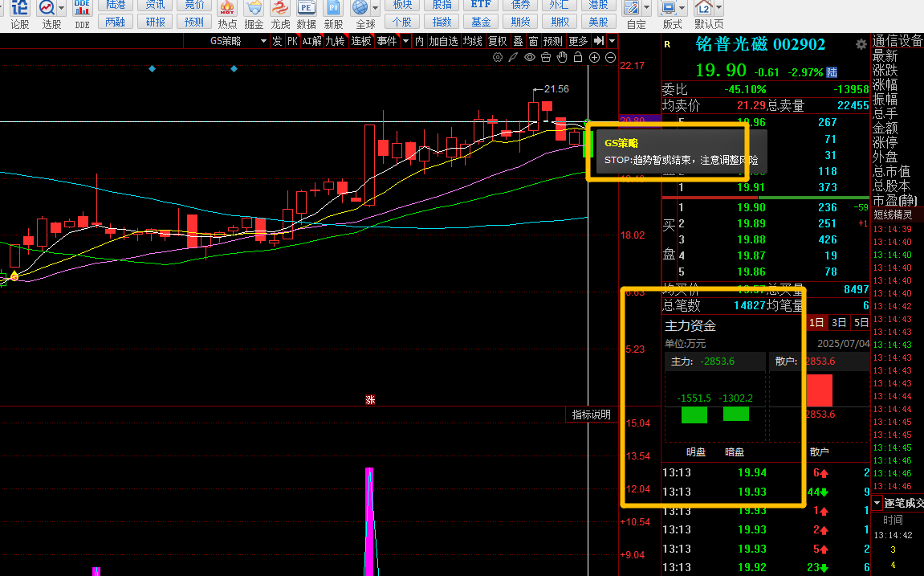The image size is (924, 576).
Task: Open the 全球 global markets globe icon
Action: pos(360,8)
